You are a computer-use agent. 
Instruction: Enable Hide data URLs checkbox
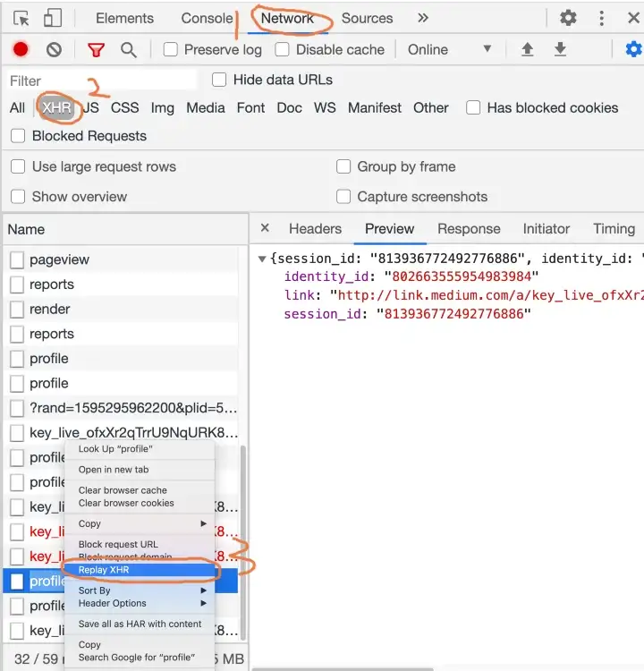[x=219, y=81]
